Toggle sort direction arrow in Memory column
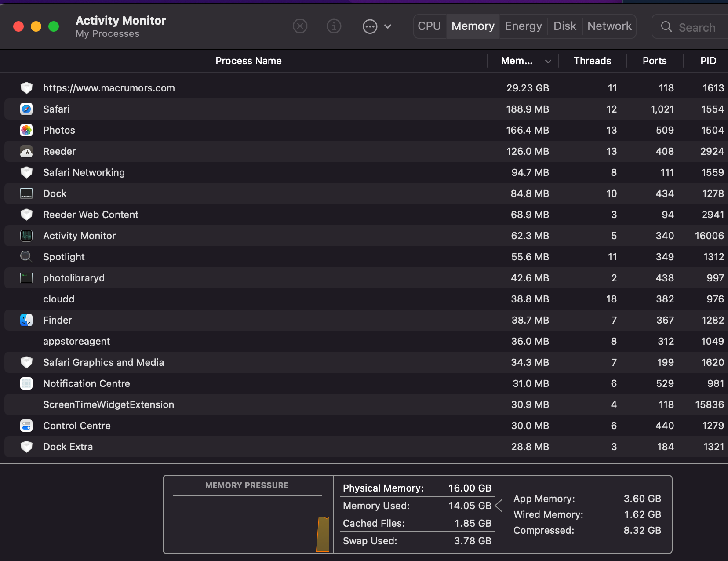The width and height of the screenshot is (728, 561). coord(548,61)
